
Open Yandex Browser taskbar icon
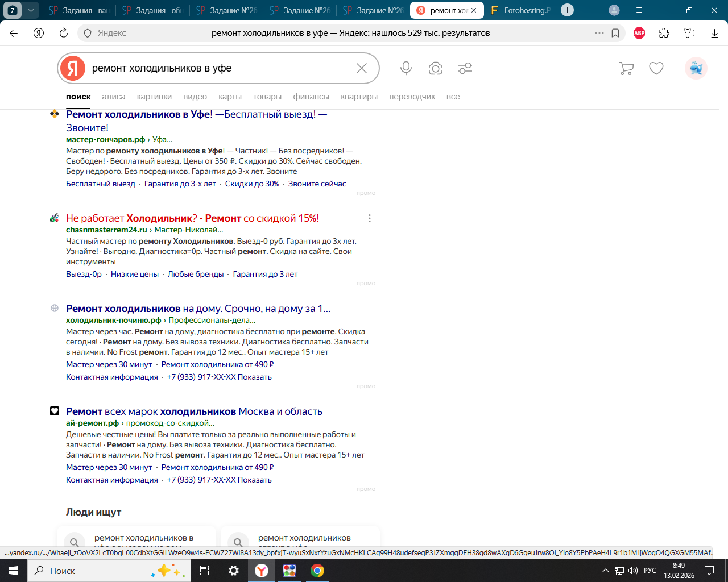point(262,571)
